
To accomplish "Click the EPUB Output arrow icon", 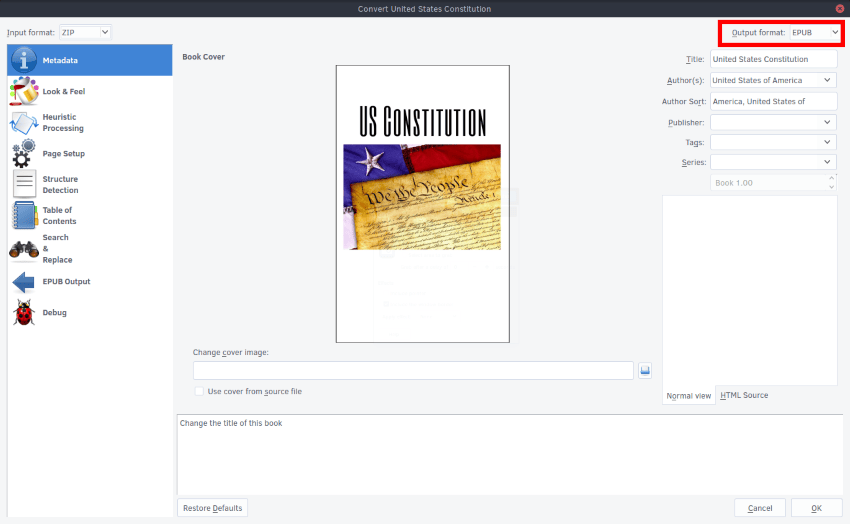I will point(24,282).
